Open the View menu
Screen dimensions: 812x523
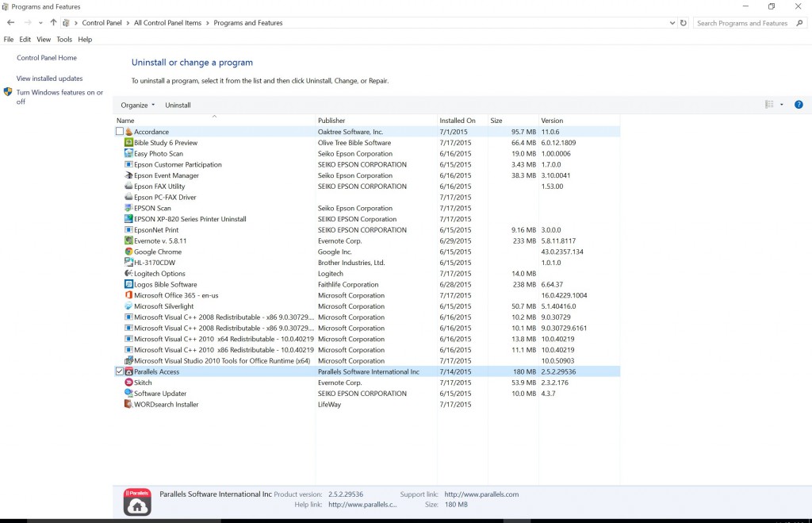coord(44,39)
